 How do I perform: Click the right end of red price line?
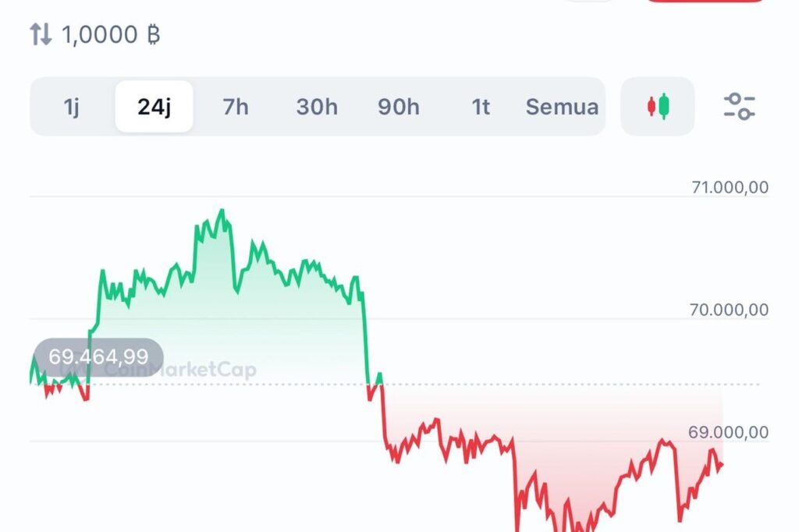point(722,465)
